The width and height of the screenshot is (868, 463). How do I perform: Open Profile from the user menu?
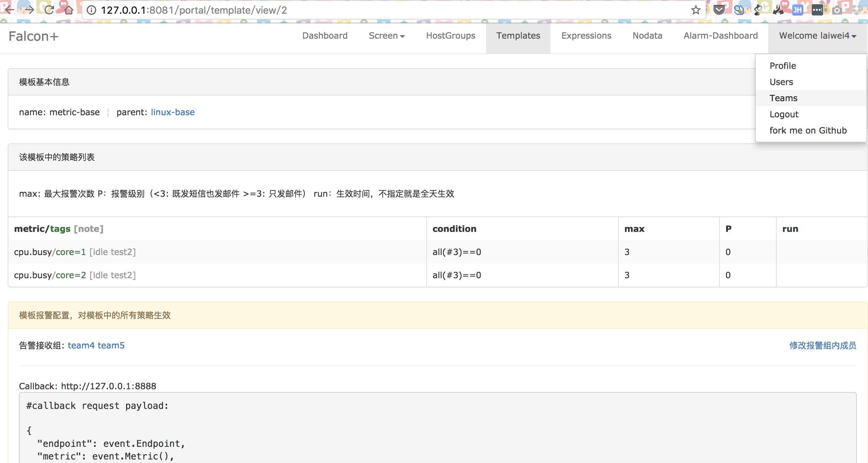(x=783, y=66)
